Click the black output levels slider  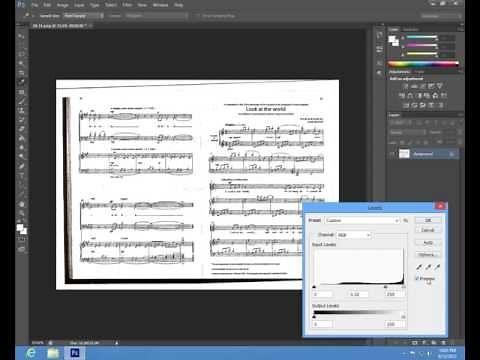[314, 316]
